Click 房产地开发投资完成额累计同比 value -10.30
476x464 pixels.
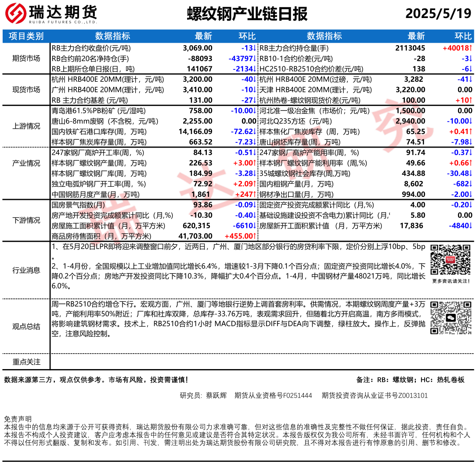pyautogui.click(x=201, y=215)
